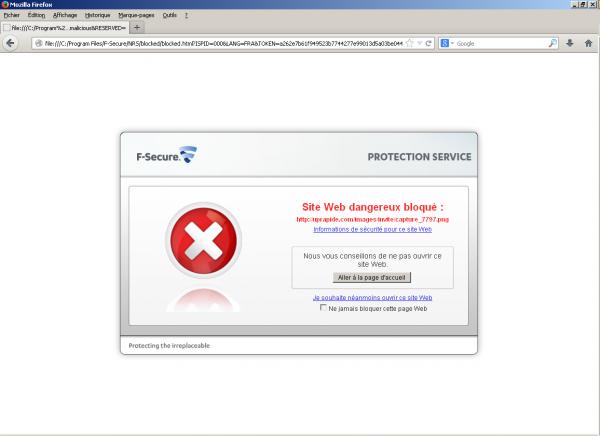Click the Google search field
600x436 pixels.
(x=502, y=44)
